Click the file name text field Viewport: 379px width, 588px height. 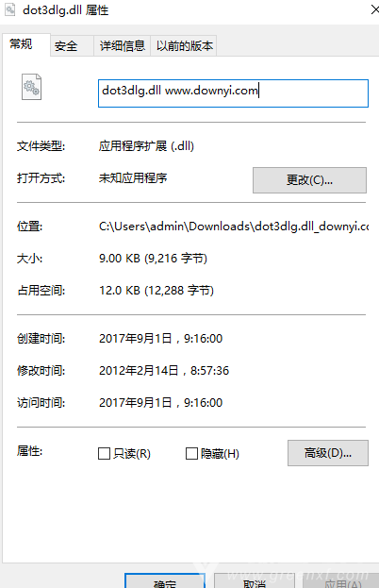(233, 93)
